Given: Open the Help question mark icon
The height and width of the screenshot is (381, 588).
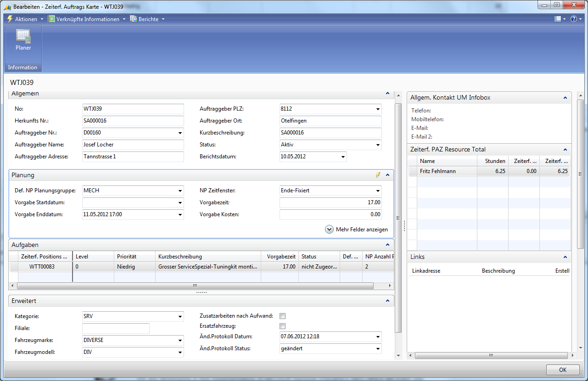Looking at the screenshot, I should pyautogui.click(x=573, y=19).
